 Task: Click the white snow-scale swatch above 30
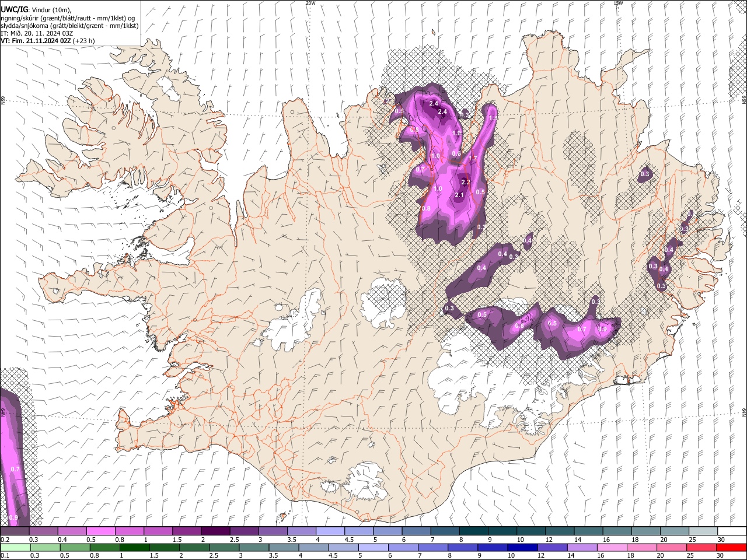732,531
